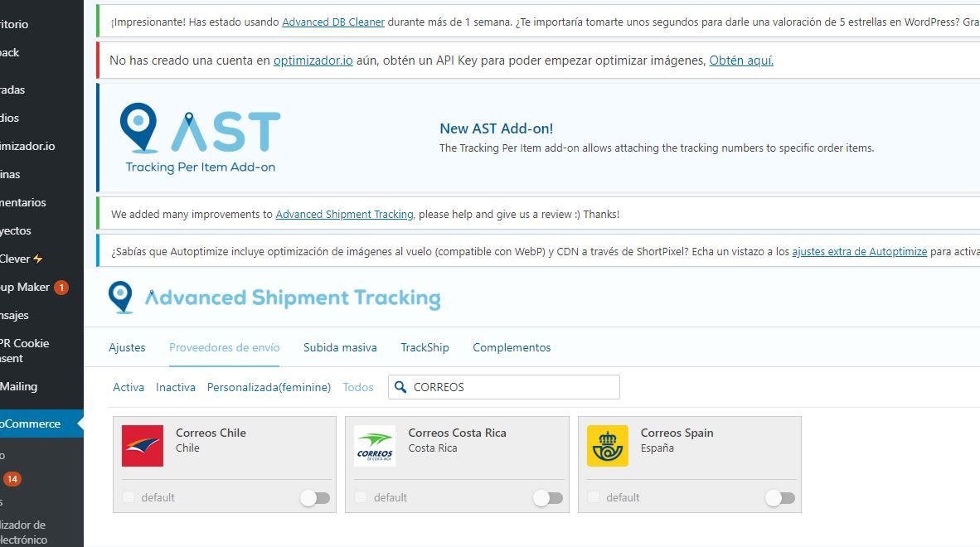Click the Chile country label under Correos Chile
The width and height of the screenshot is (980, 547).
point(187,448)
